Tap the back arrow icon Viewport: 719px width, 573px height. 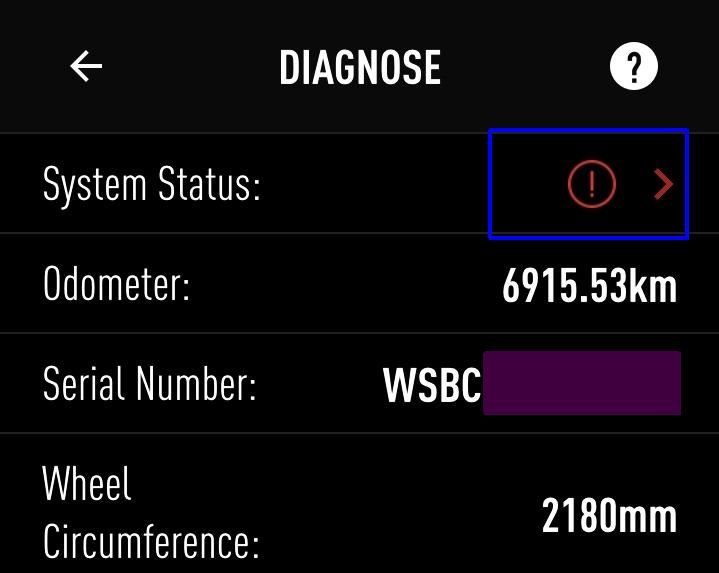point(87,67)
